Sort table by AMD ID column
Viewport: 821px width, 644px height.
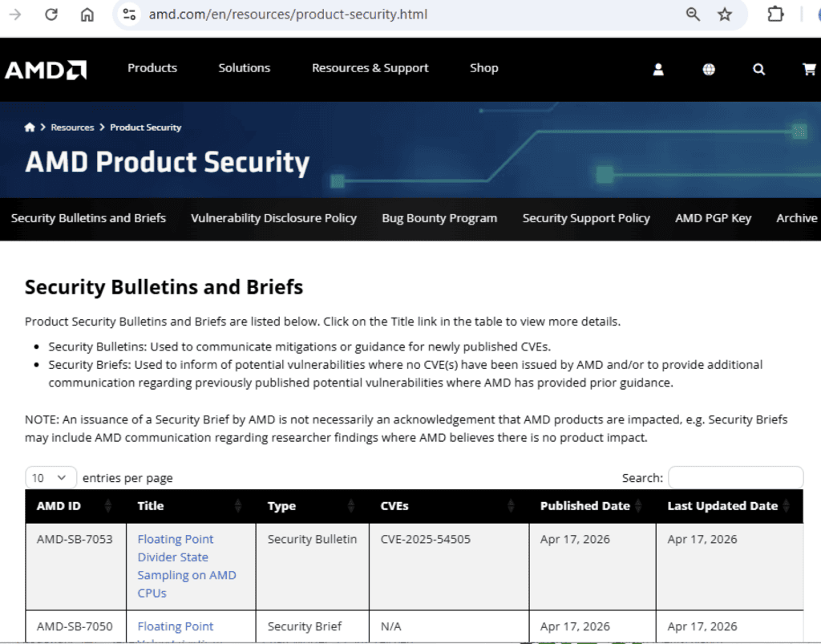(x=75, y=506)
